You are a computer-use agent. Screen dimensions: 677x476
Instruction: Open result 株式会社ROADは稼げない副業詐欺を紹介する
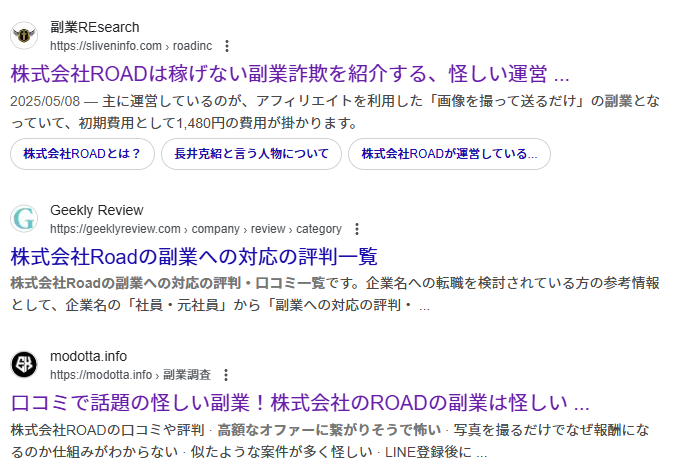click(290, 73)
